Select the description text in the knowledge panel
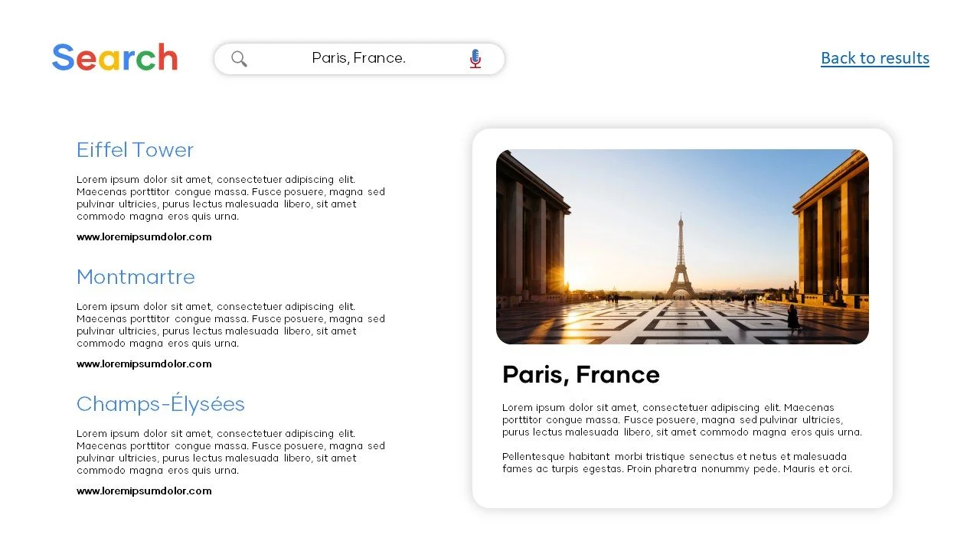The width and height of the screenshot is (980, 551). pos(681,419)
